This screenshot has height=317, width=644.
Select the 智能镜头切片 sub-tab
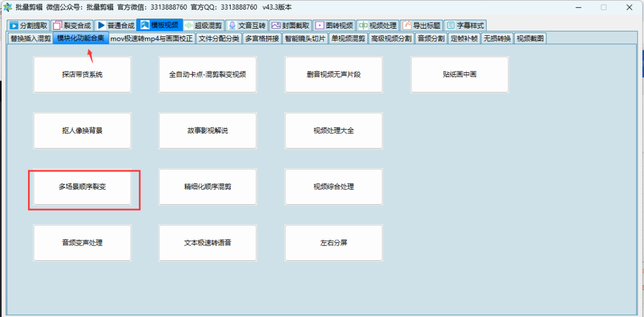coord(305,39)
